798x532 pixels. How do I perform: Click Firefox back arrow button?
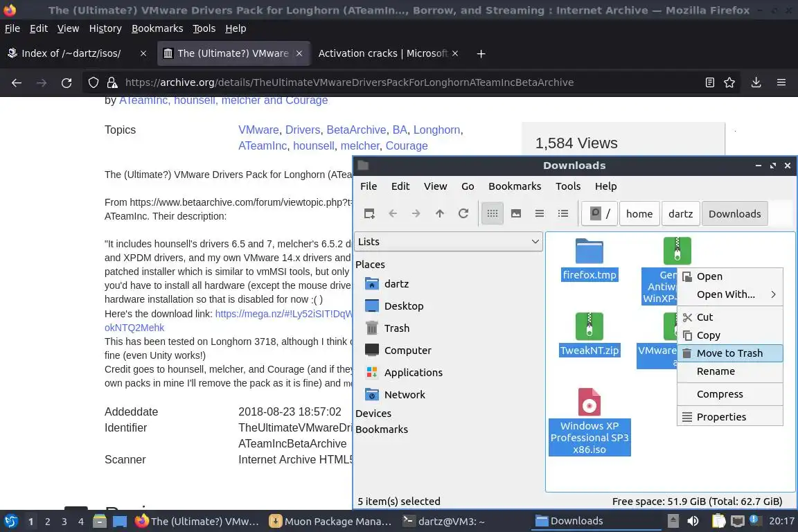tap(17, 82)
